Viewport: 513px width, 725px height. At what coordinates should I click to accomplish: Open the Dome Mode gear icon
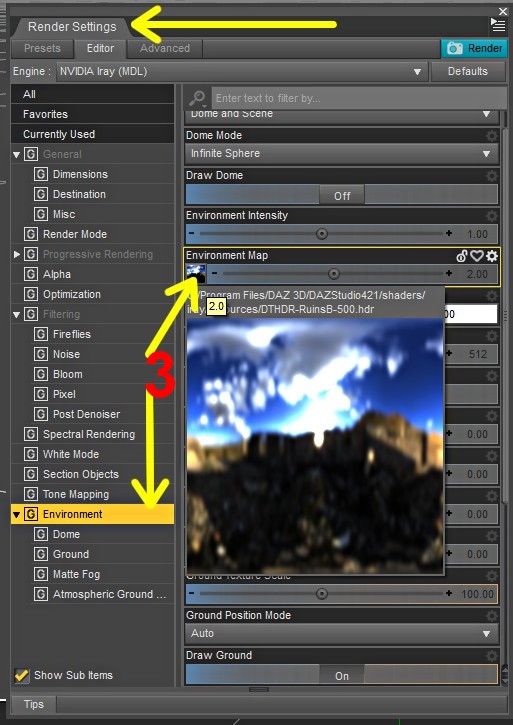[x=492, y=135]
